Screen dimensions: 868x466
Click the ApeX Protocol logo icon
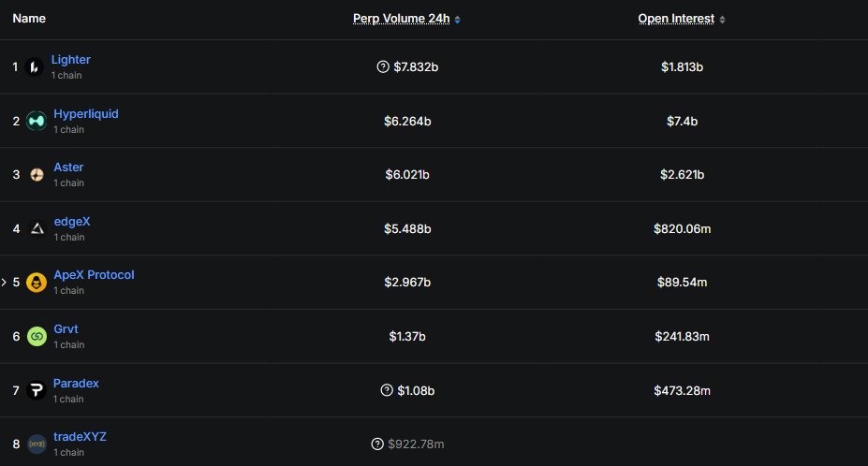(x=37, y=282)
